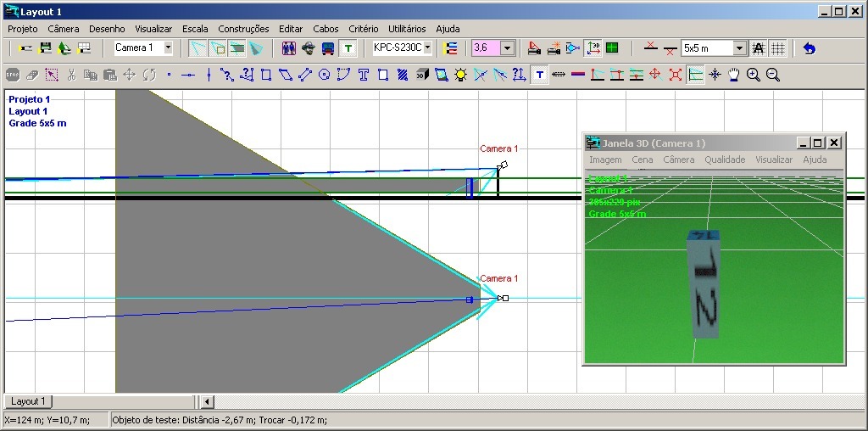Viewport: 868px width, 431px height.
Task: Pick the text T drawing tool
Action: point(363,75)
